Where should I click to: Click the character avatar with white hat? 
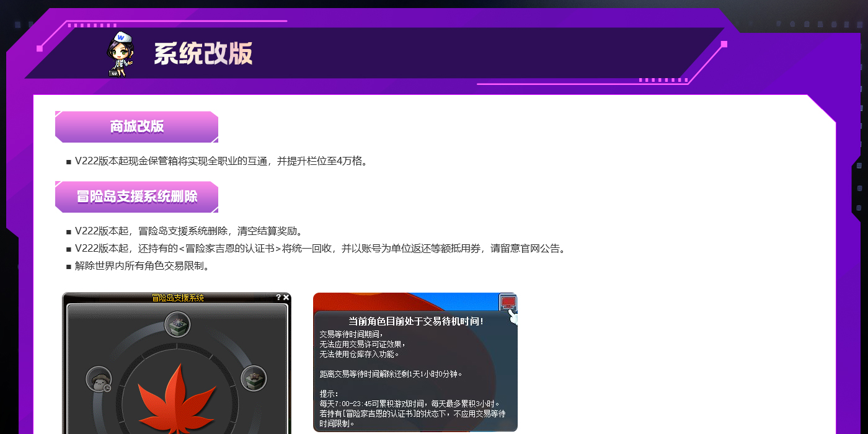pyautogui.click(x=119, y=54)
